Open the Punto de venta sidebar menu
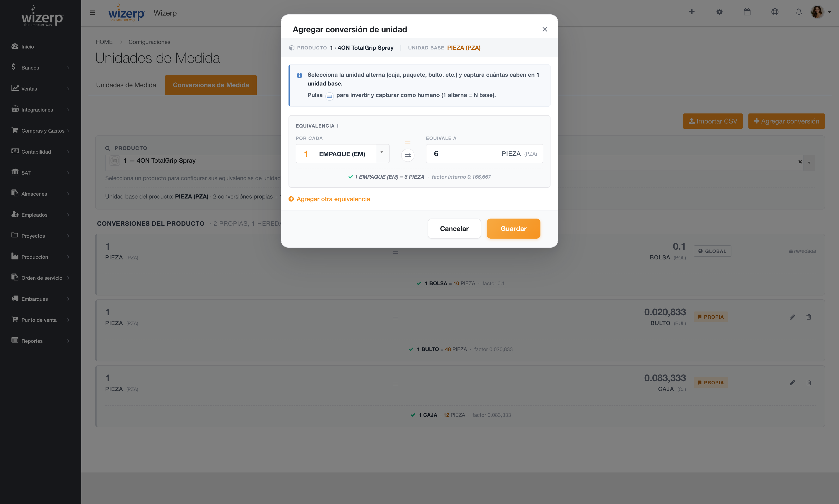Screen dimensions: 839x504 [40, 320]
